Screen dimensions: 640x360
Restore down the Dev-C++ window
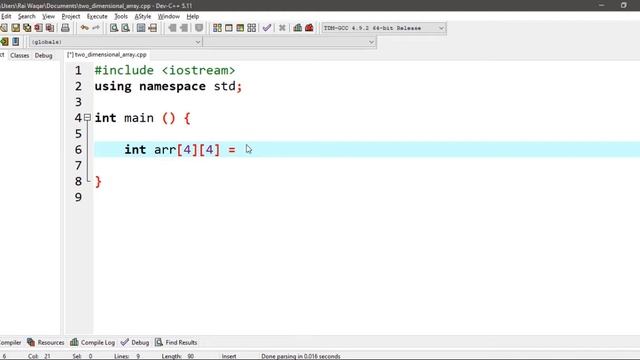[x=624, y=5]
